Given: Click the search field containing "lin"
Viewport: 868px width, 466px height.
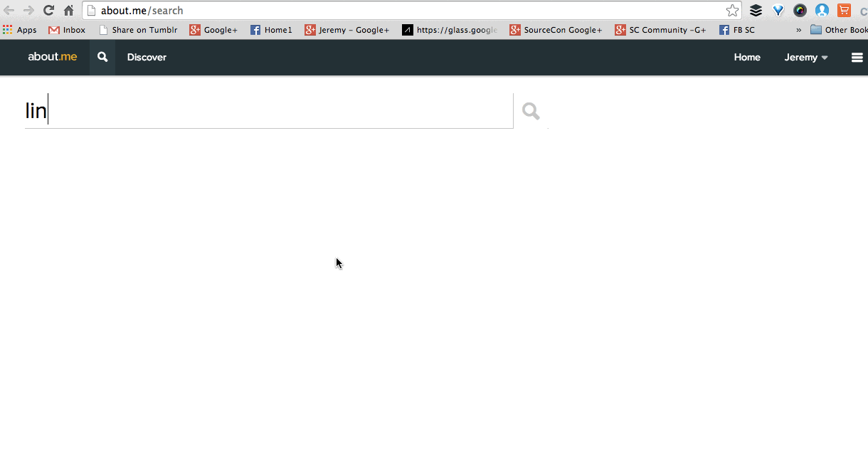Looking at the screenshot, I should click(x=269, y=111).
